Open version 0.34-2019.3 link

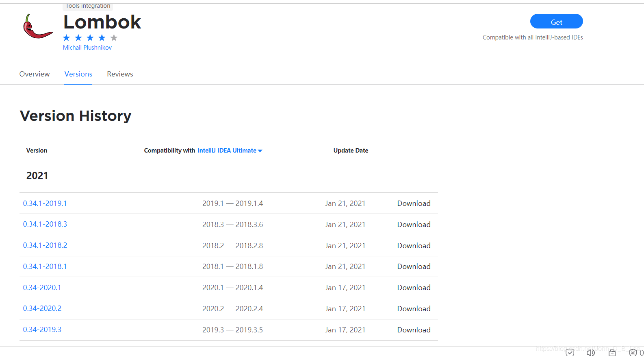tap(42, 330)
